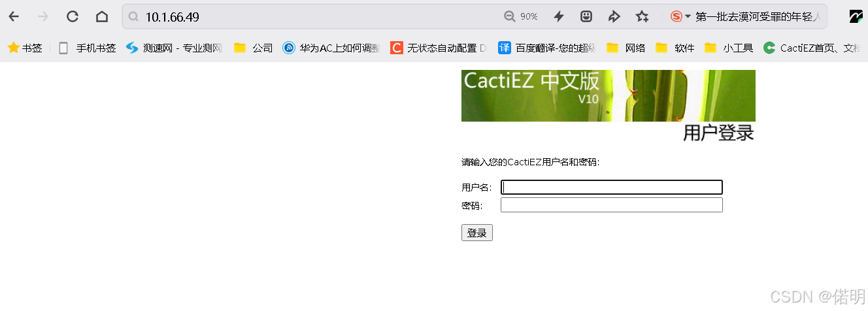This screenshot has height=311, width=868.
Task: Open the 小工具 bookmark folder
Action: tap(729, 48)
